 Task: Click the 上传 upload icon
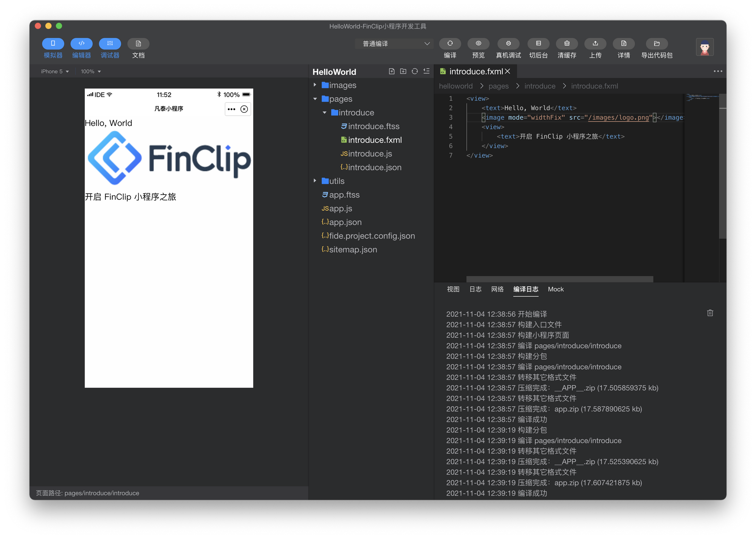(595, 43)
